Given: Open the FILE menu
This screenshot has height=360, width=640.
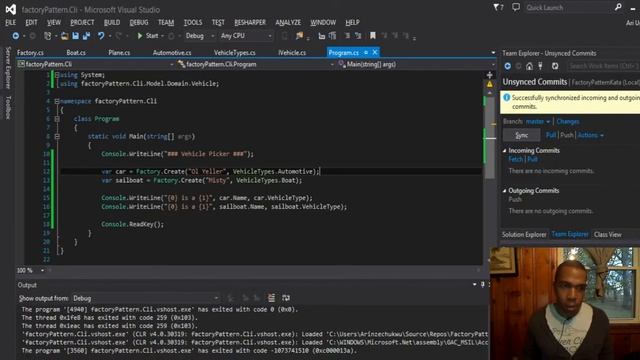Looking at the screenshot, I should pyautogui.click(x=11, y=22).
